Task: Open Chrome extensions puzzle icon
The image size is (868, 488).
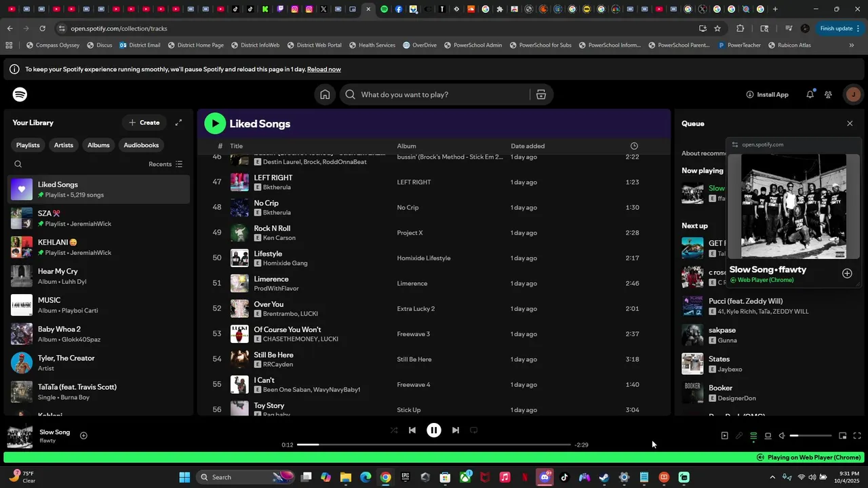Action: [x=740, y=28]
